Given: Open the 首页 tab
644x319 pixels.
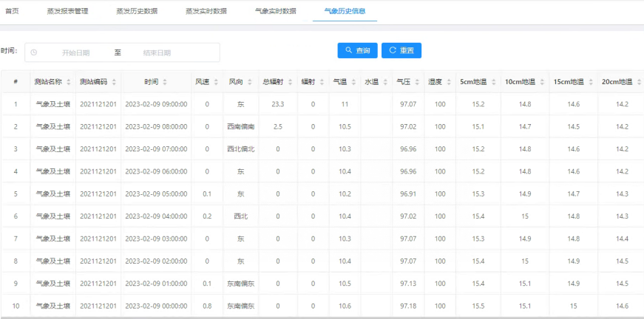Looking at the screenshot, I should pyautogui.click(x=12, y=11).
